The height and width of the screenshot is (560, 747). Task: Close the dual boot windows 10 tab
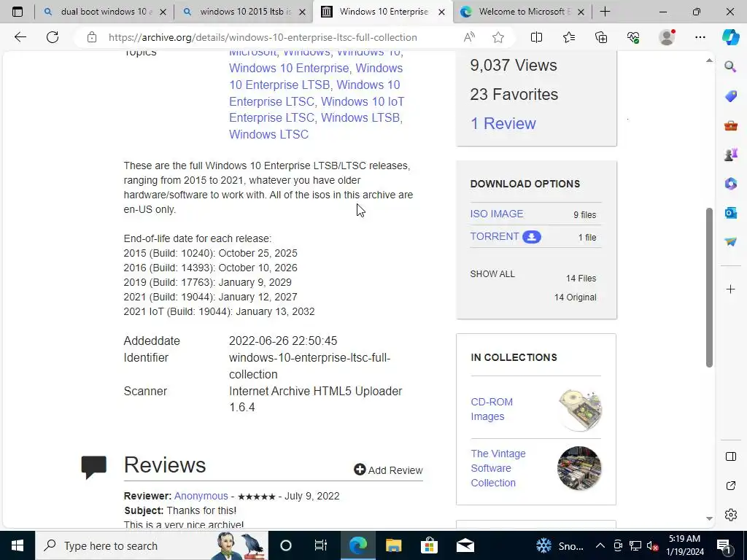tap(163, 12)
